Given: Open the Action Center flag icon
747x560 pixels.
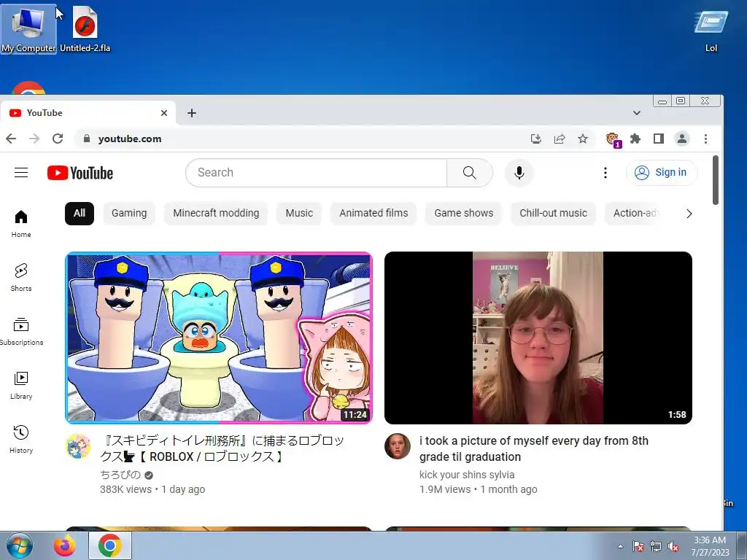Looking at the screenshot, I should [638, 546].
